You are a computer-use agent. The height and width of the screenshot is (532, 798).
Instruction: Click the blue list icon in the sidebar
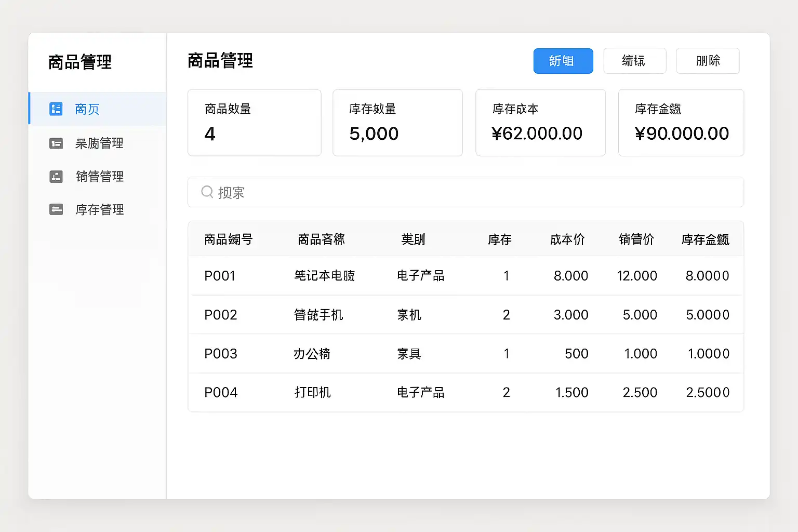(x=56, y=109)
